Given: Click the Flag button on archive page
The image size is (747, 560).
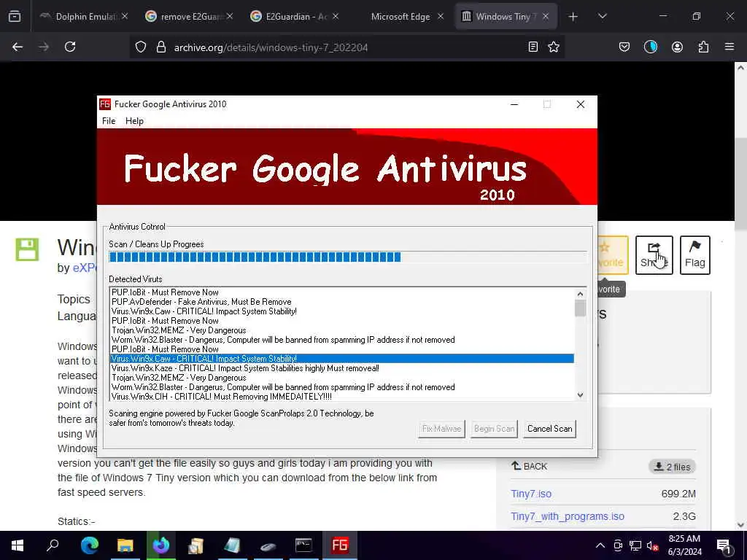Looking at the screenshot, I should point(695,255).
